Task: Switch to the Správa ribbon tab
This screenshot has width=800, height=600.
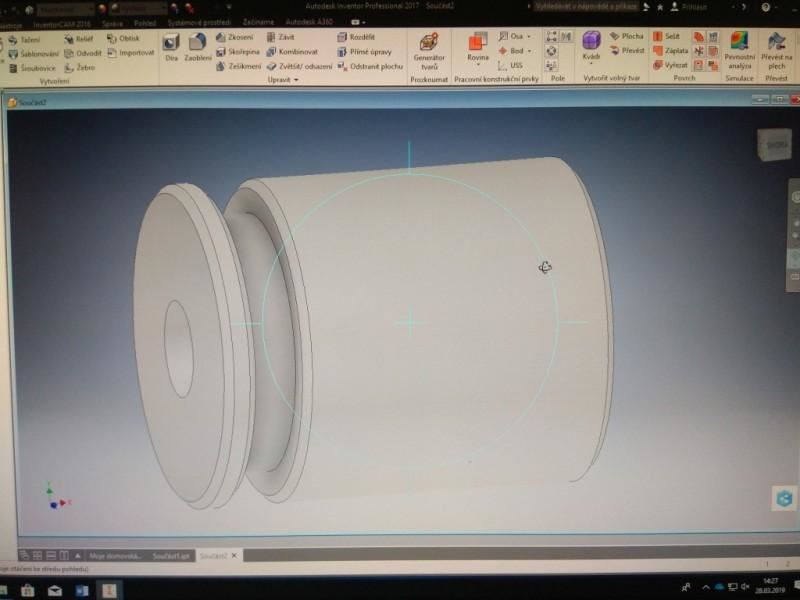Action: point(112,21)
